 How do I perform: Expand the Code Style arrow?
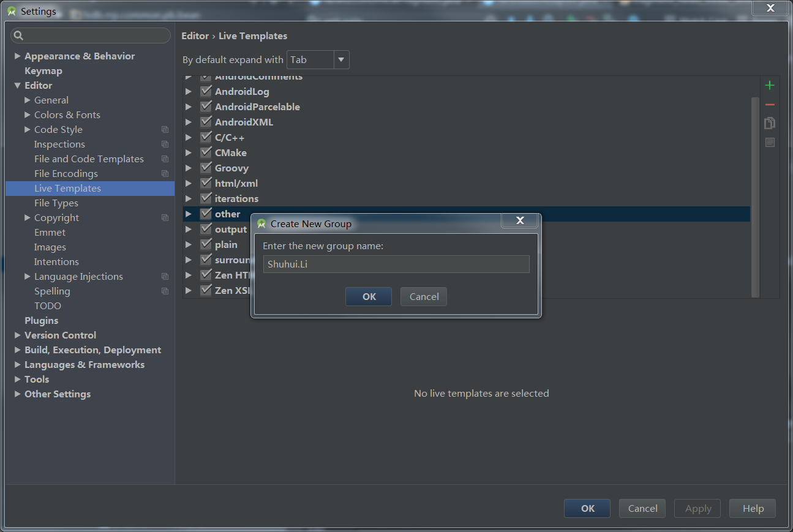28,130
